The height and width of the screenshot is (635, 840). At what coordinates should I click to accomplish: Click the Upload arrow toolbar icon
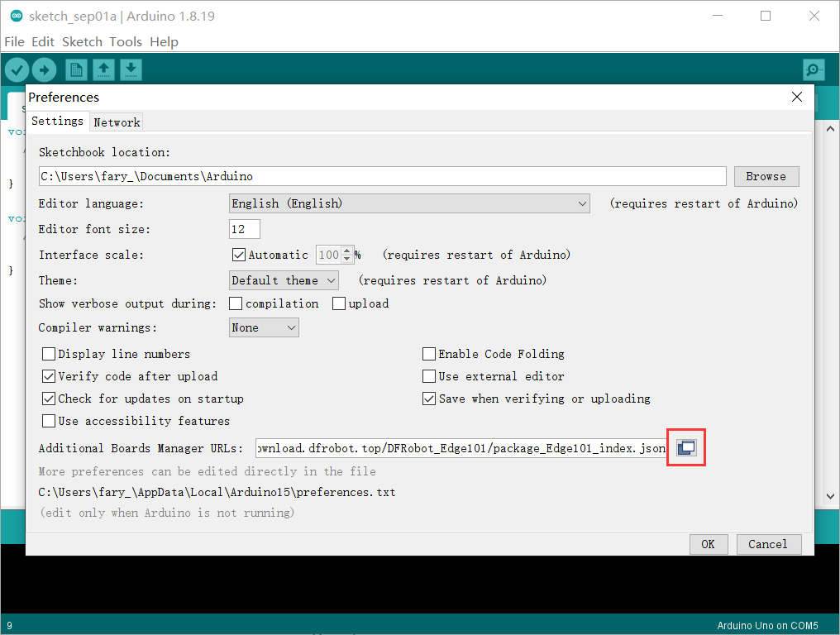pyautogui.click(x=44, y=69)
